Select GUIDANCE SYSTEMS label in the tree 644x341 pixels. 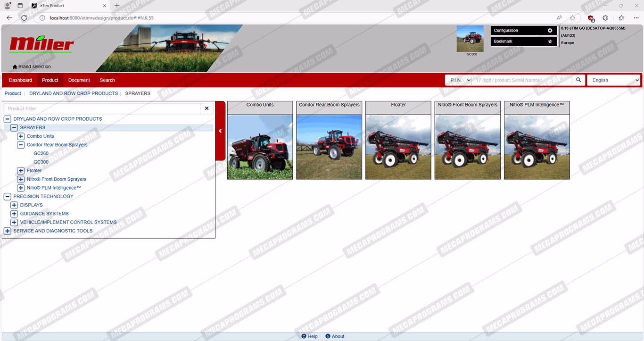pos(44,214)
